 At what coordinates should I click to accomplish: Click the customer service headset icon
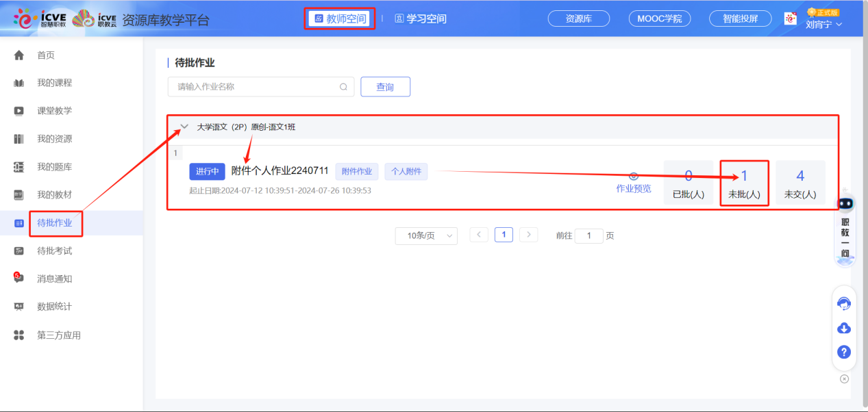click(844, 303)
